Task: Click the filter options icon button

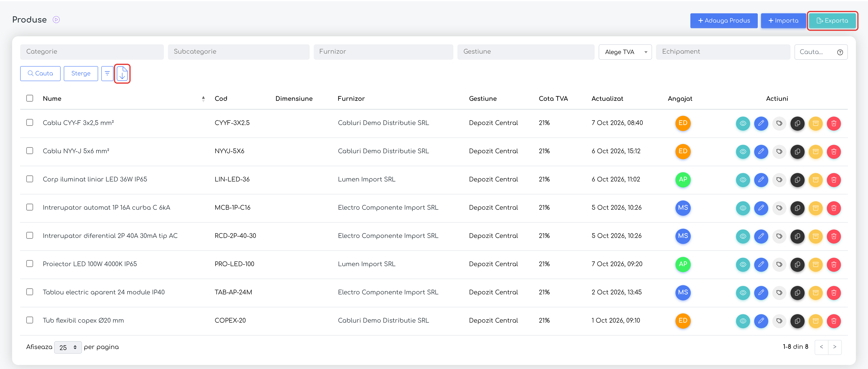Action: pyautogui.click(x=107, y=73)
